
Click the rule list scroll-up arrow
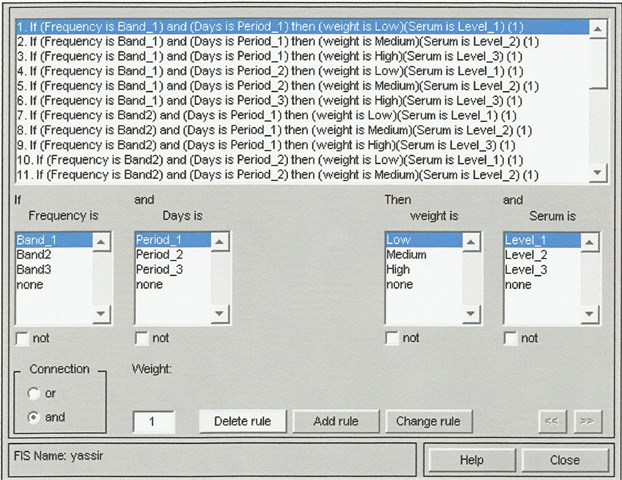coord(598,29)
